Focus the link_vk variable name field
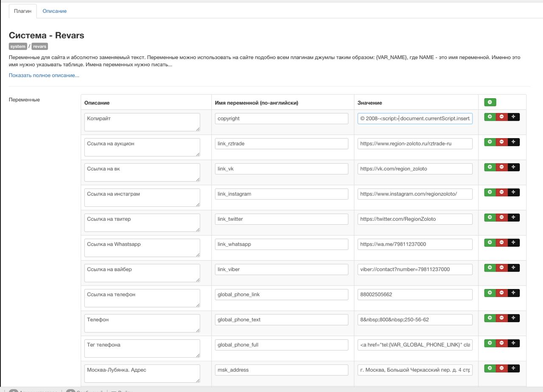The height and width of the screenshot is (392, 543). pyautogui.click(x=281, y=169)
